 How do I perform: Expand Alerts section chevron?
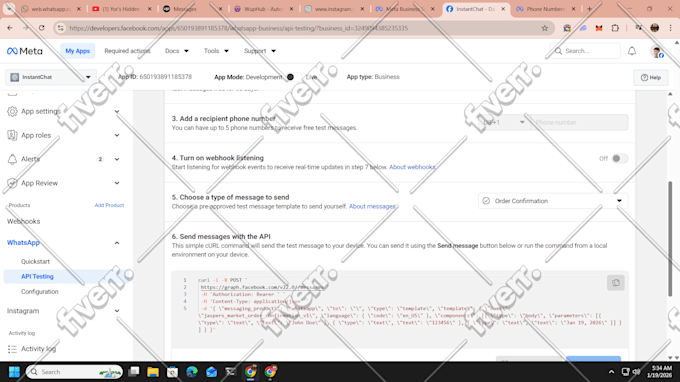point(117,159)
